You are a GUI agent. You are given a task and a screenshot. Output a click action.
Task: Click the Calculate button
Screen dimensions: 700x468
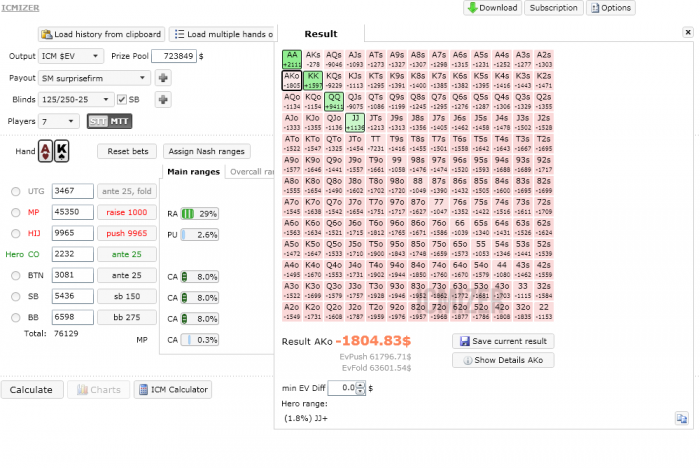[32, 389]
